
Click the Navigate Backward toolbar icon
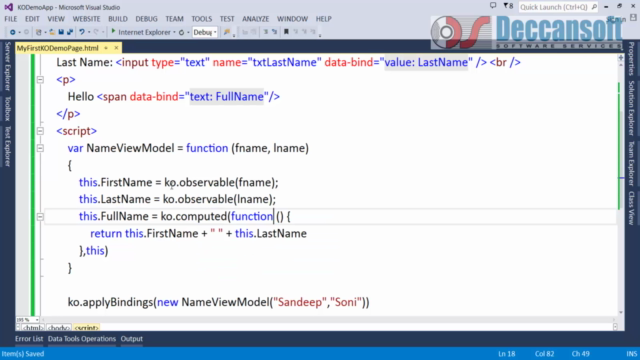click(x=13, y=32)
